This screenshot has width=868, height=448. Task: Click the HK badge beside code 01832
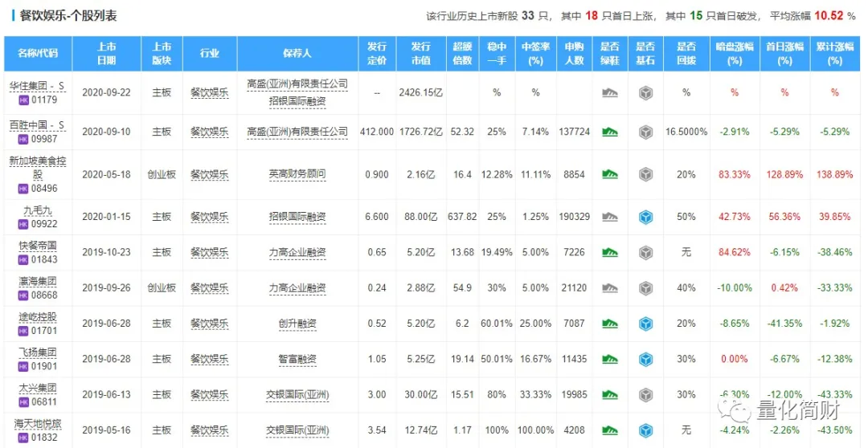(23, 438)
